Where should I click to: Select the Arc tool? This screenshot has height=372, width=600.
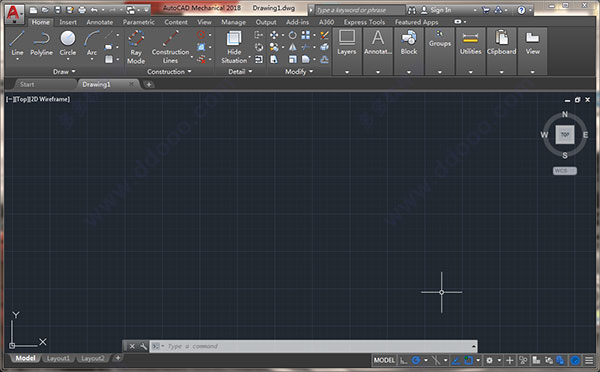tap(92, 43)
